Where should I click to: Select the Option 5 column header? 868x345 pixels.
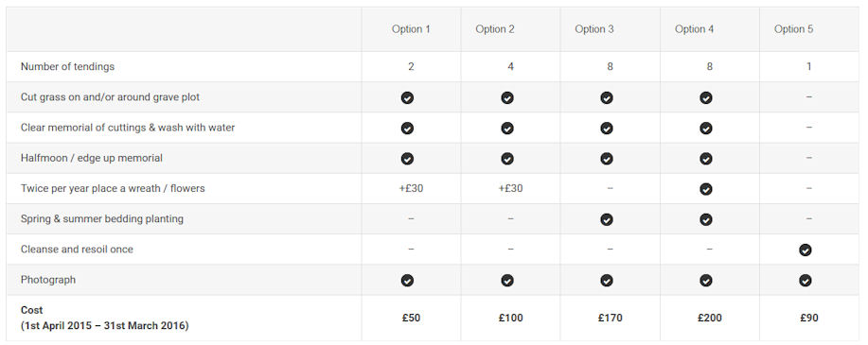click(793, 29)
